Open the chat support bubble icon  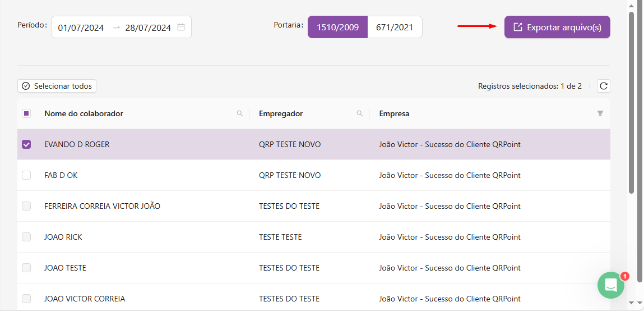pos(610,285)
